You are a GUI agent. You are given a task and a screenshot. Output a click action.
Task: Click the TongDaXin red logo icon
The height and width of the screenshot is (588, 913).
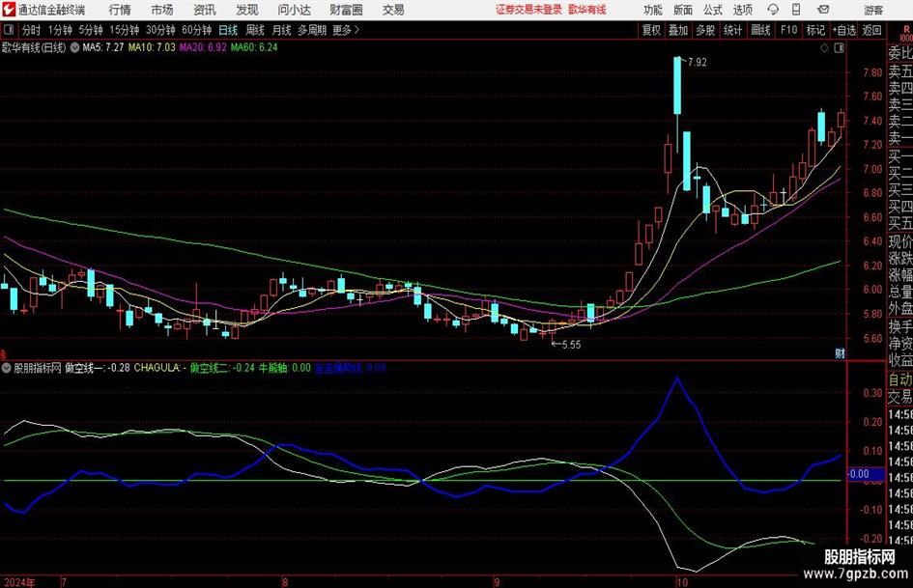point(9,10)
